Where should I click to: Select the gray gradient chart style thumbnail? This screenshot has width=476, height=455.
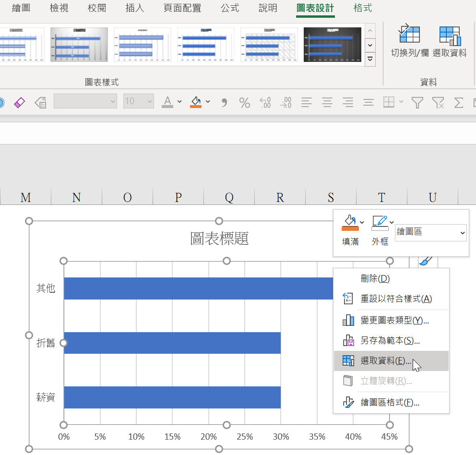pyautogui.click(x=79, y=44)
